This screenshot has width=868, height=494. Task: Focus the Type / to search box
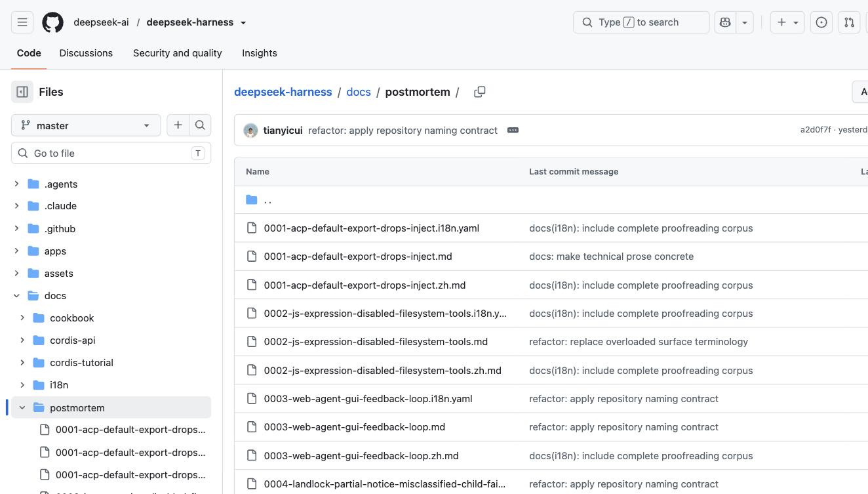point(641,22)
